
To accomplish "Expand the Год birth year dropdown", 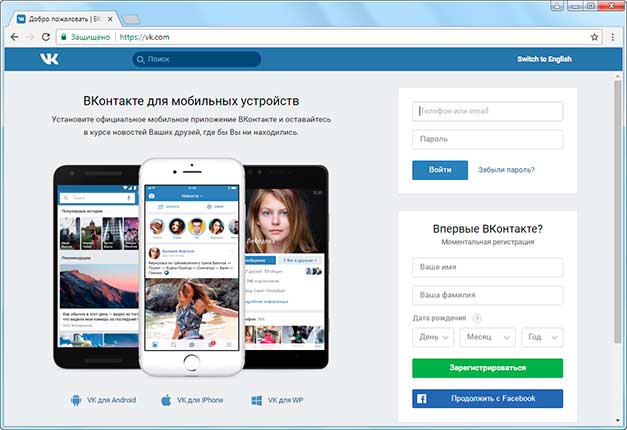I will [x=542, y=337].
